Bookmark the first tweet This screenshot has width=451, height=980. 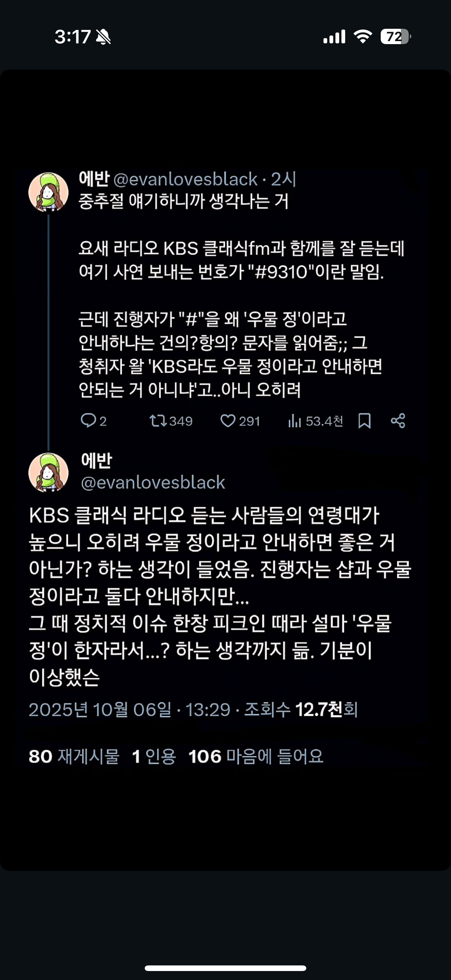(364, 421)
